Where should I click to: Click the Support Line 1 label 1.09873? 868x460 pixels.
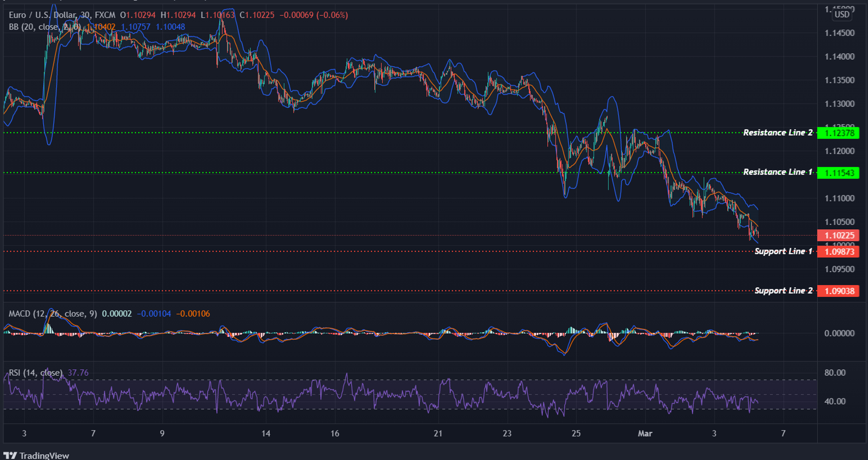(x=839, y=251)
